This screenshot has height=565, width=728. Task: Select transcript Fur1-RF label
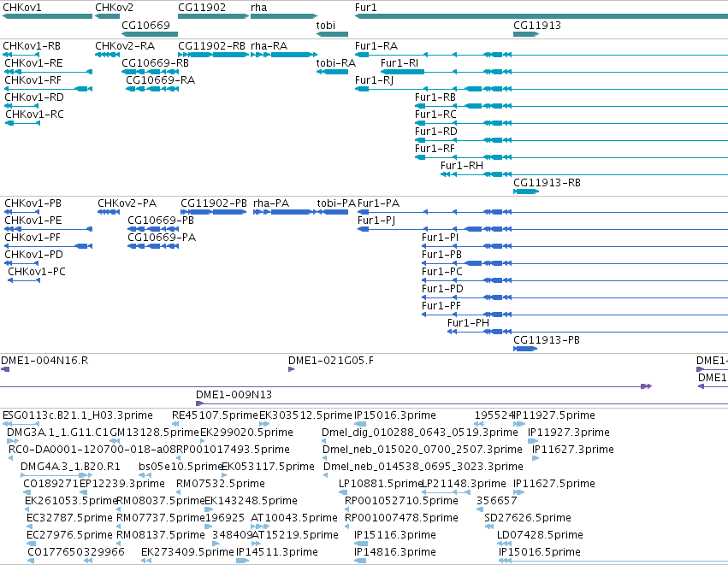(435, 149)
